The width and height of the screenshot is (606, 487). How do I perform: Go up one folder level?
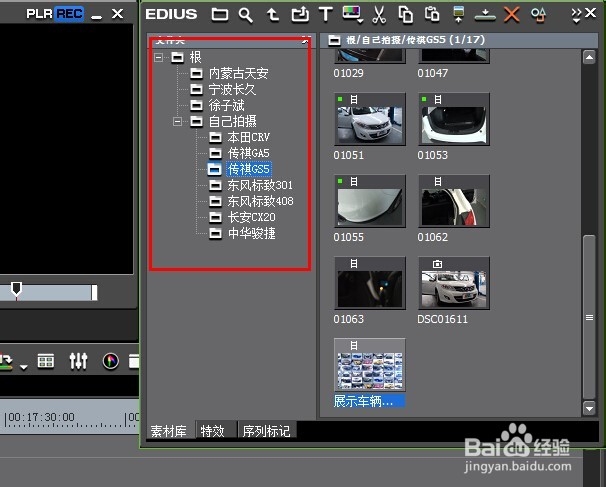point(273,15)
